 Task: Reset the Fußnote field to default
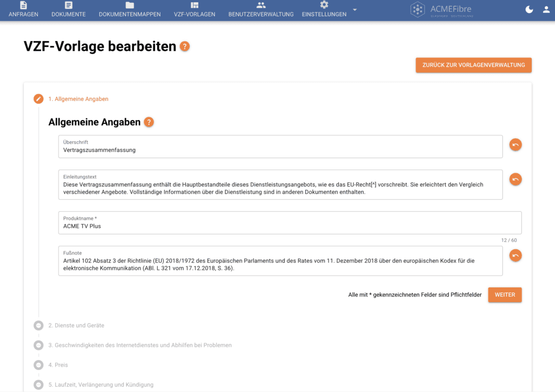(515, 256)
